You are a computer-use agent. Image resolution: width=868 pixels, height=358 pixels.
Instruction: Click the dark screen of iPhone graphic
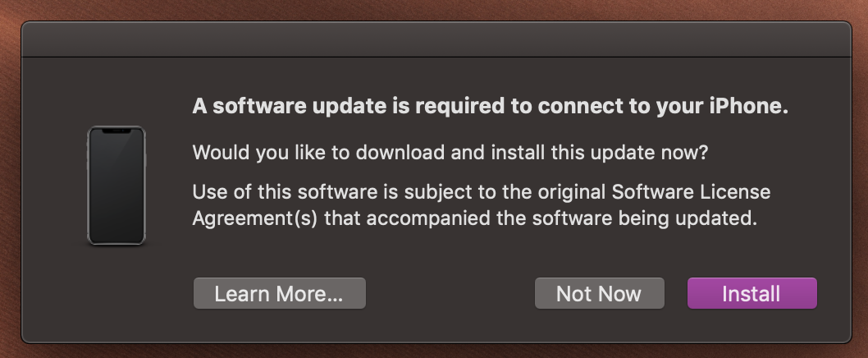[x=116, y=189]
